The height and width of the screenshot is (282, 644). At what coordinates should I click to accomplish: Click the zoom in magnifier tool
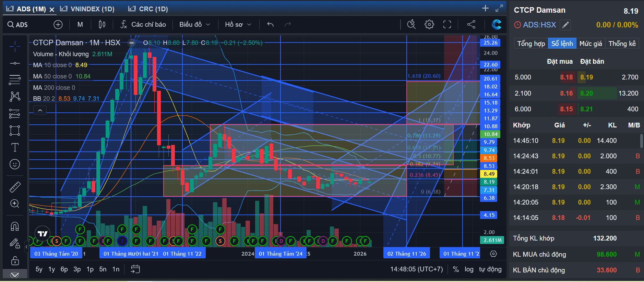pyautogui.click(x=15, y=204)
